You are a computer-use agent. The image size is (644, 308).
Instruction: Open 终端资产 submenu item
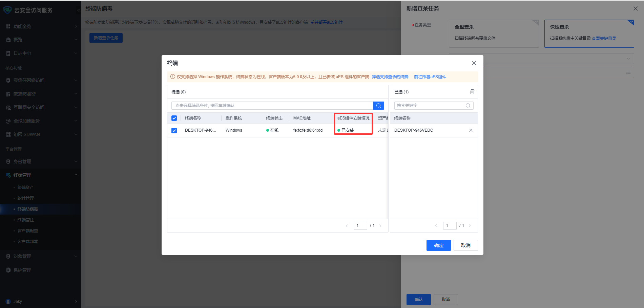pos(26,188)
